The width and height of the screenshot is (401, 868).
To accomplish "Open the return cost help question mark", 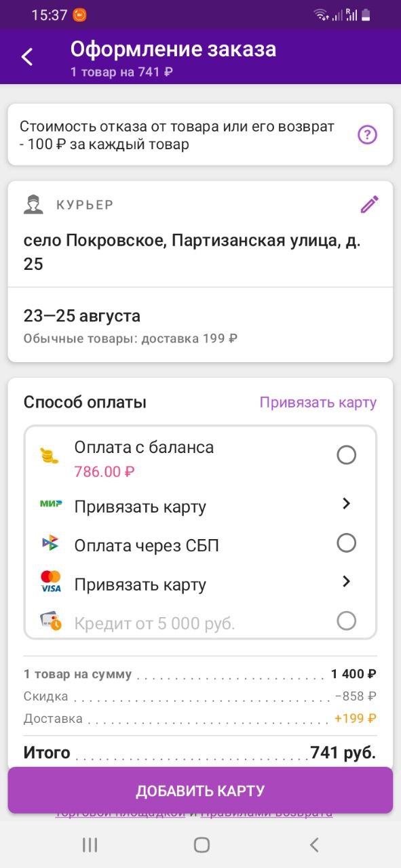I will click(367, 134).
